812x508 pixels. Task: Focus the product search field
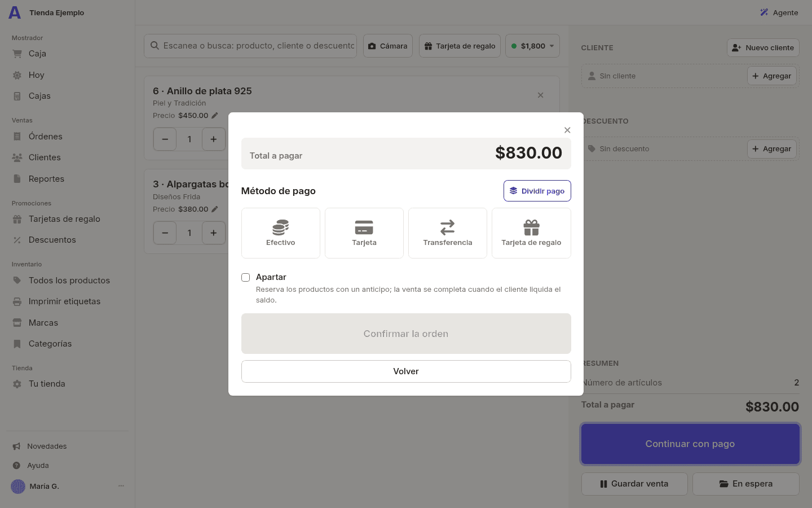(x=251, y=46)
